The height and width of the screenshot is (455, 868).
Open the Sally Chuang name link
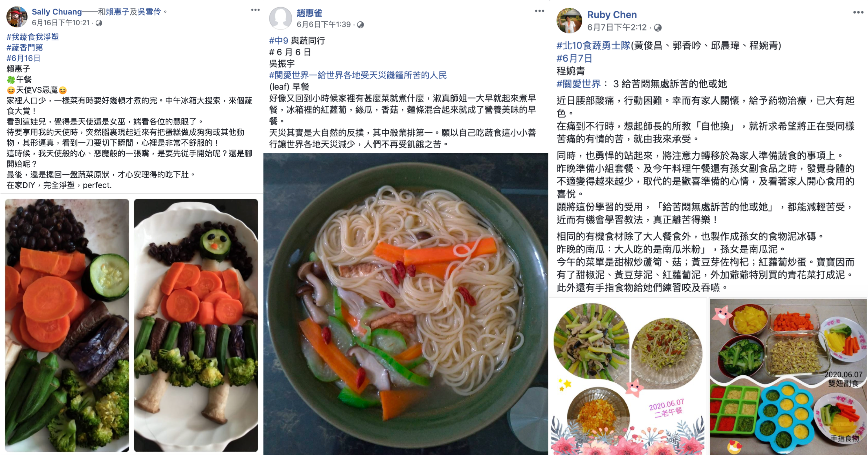[57, 12]
